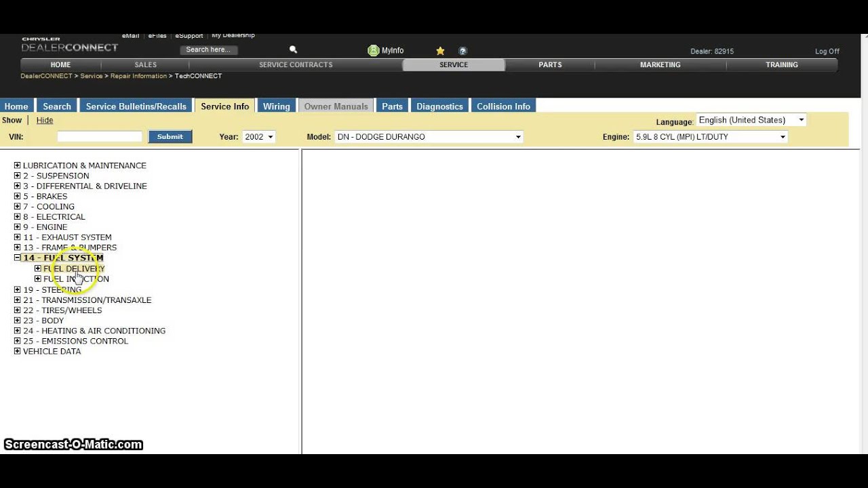This screenshot has height=488, width=868.
Task: Click the Log Off link
Action: [x=827, y=52]
